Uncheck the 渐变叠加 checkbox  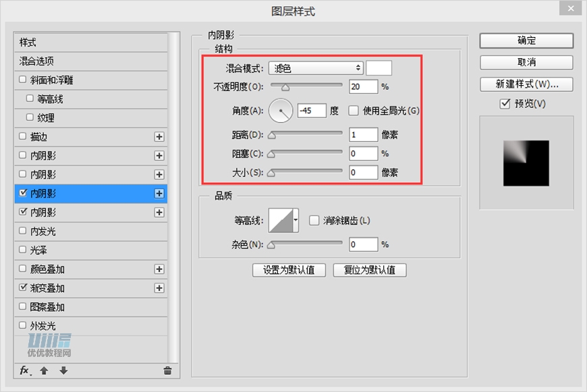[23, 287]
